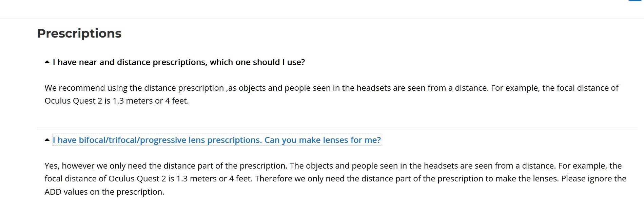Click the answer starting 'Yes, however we only need'
This screenshot has width=644, height=218.
click(x=335, y=179)
